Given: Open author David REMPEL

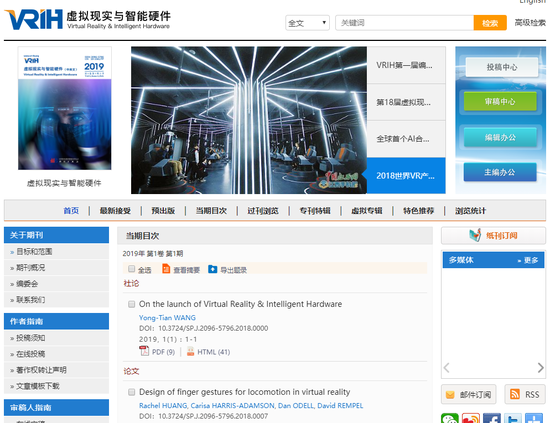Looking at the screenshot, I should 340,406.
